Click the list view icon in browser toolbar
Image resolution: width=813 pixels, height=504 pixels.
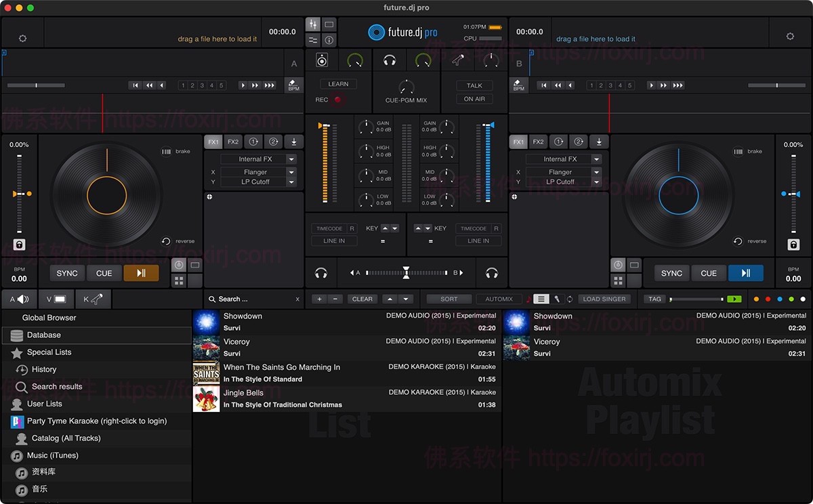click(540, 299)
